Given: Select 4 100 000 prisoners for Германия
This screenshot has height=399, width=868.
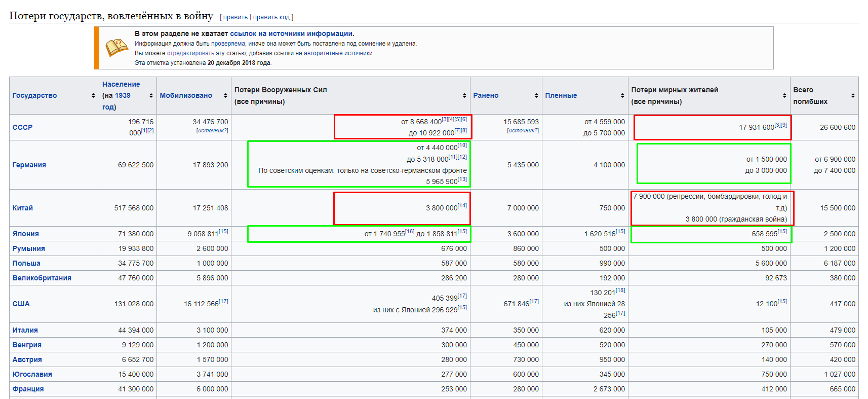Looking at the screenshot, I should 609,165.
